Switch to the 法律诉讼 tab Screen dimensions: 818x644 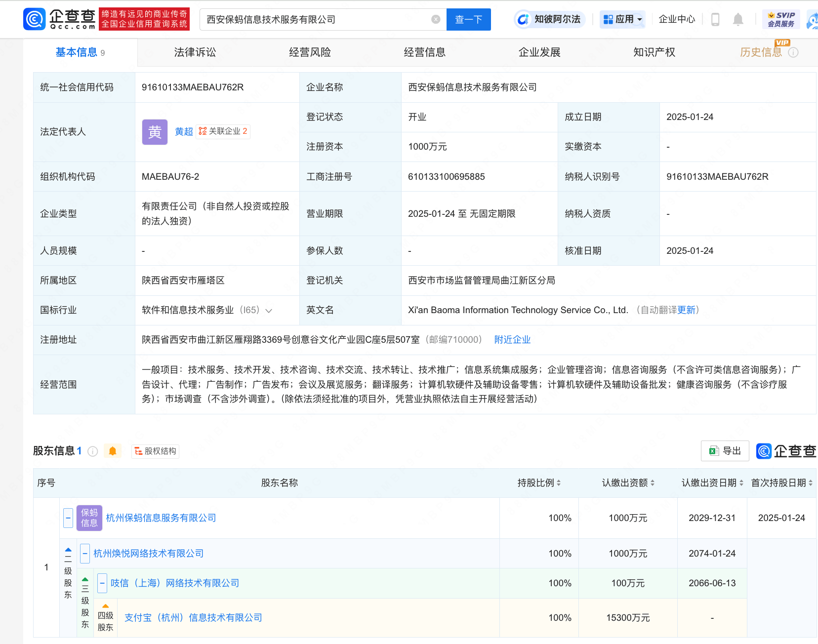195,52
